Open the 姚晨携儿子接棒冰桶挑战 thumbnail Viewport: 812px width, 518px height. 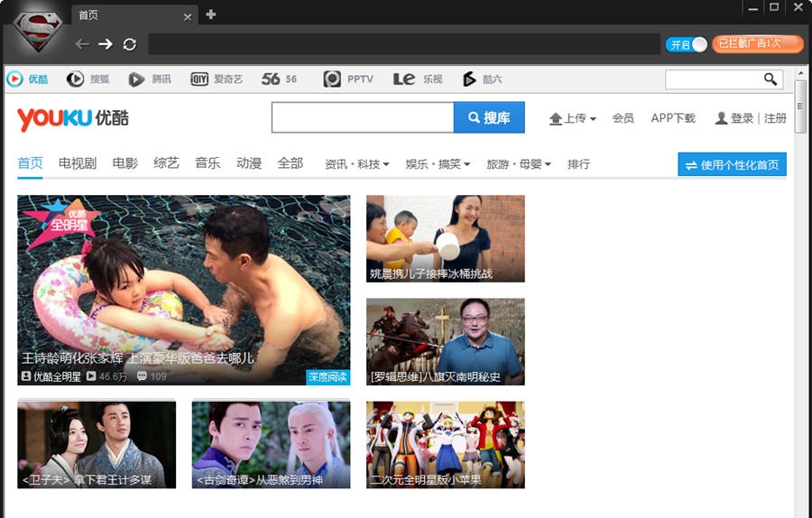tap(446, 238)
